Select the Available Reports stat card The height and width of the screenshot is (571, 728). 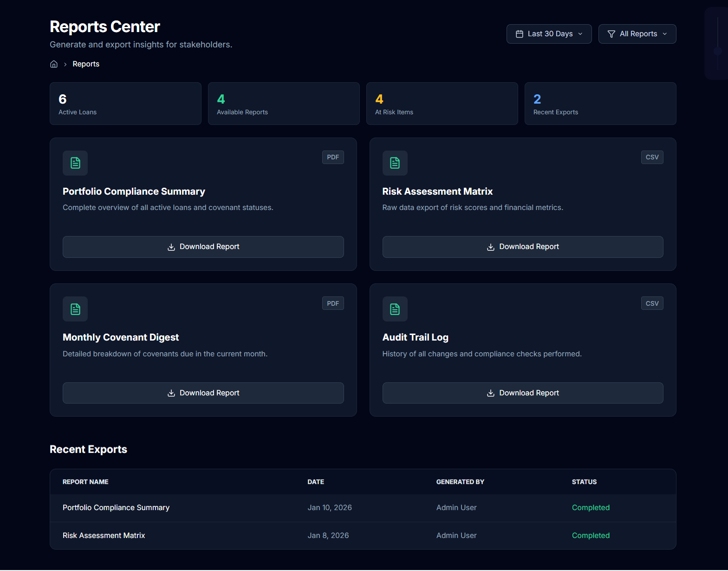284,104
